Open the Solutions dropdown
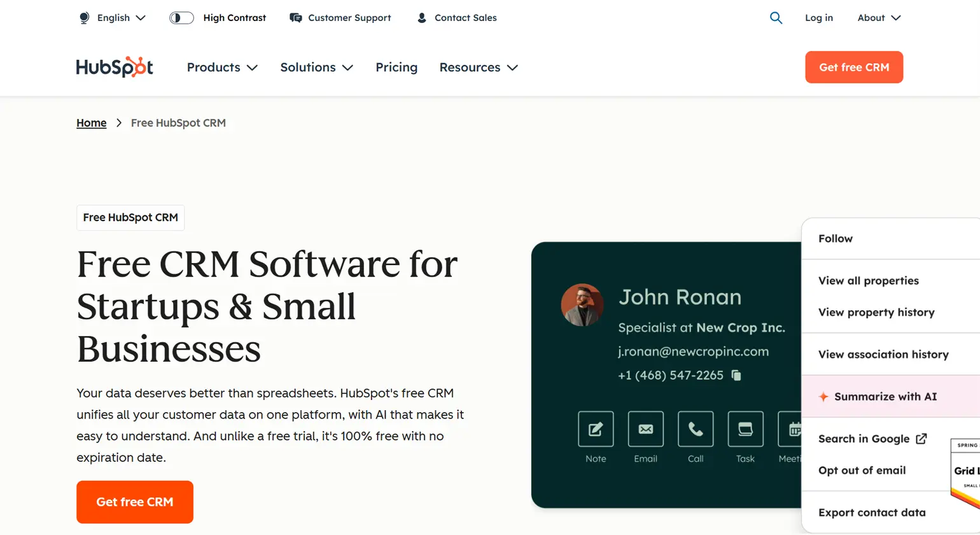Image resolution: width=980 pixels, height=535 pixels. 316,67
